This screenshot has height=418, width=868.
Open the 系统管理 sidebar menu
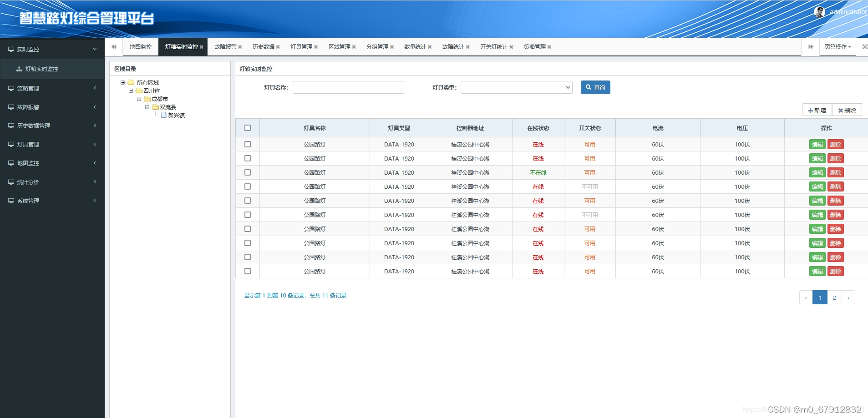52,201
